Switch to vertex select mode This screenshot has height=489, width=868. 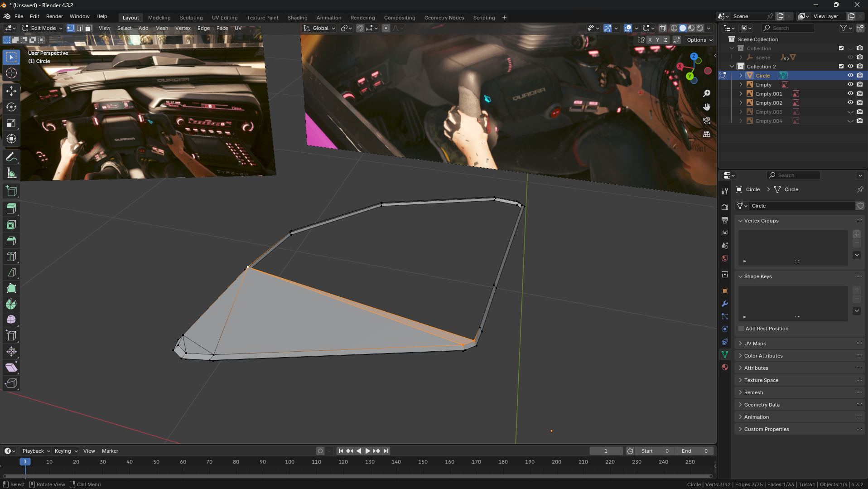coord(71,28)
